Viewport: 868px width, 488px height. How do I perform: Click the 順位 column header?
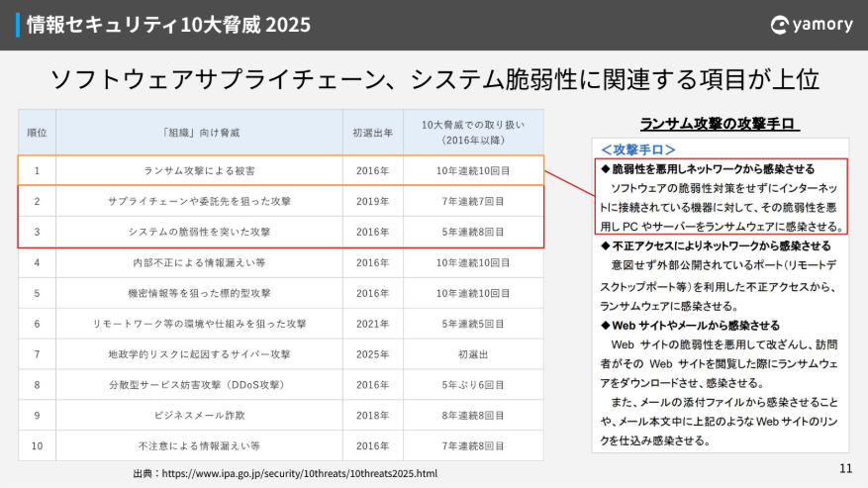coord(37,132)
